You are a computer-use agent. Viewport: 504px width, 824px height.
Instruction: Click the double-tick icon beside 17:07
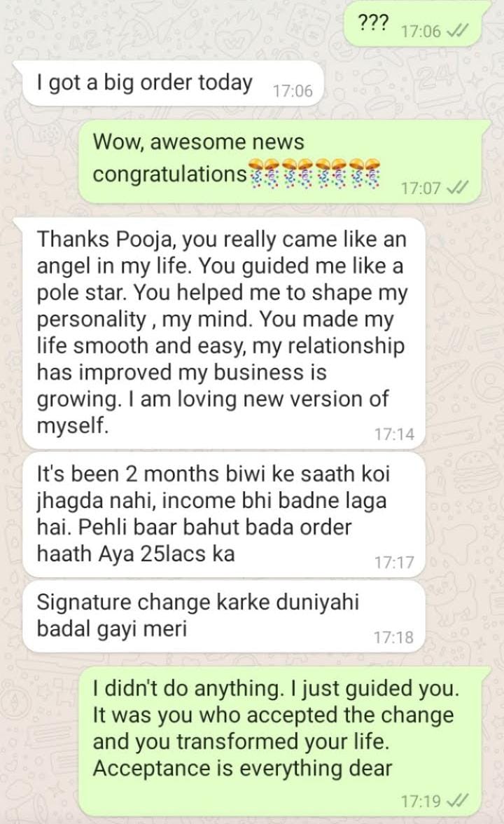(x=456, y=188)
